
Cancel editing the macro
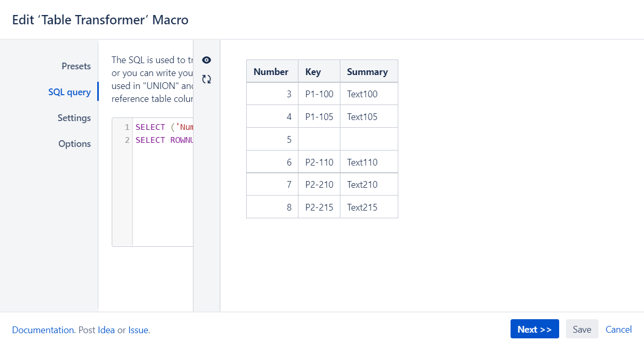(x=619, y=329)
